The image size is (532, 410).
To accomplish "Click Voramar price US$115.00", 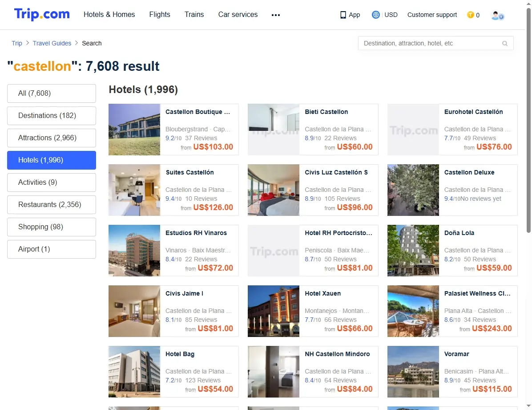I will click(492, 389).
